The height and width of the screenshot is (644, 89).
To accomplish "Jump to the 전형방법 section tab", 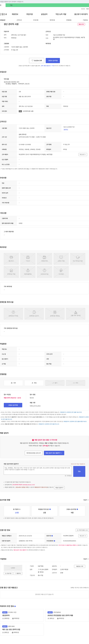I will coord(69,20).
